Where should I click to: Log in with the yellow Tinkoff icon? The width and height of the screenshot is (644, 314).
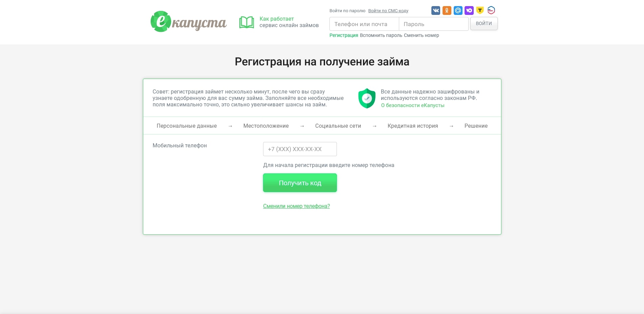click(x=480, y=11)
